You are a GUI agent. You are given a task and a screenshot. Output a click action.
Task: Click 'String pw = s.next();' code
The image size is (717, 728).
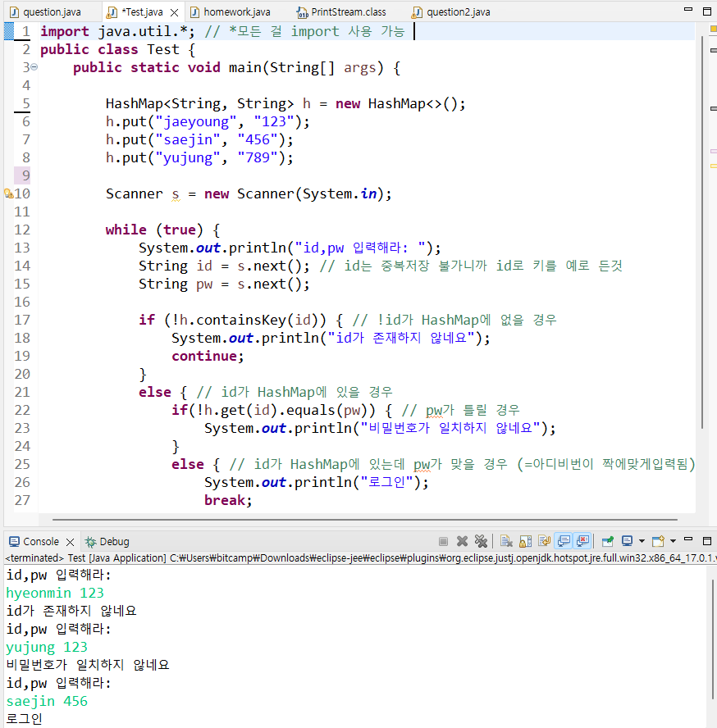(224, 284)
